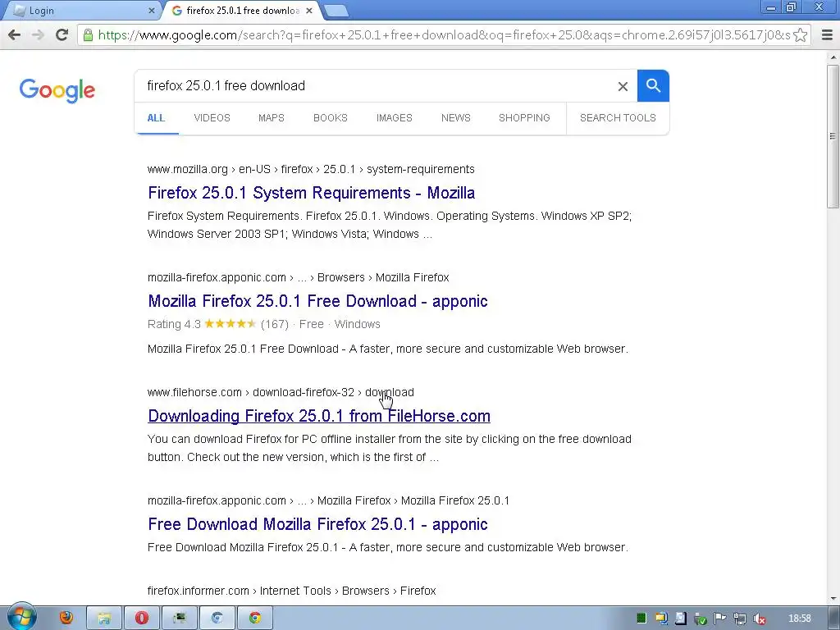Reload the page with the refresh icon
Viewport: 840px width, 630px height.
(x=62, y=35)
